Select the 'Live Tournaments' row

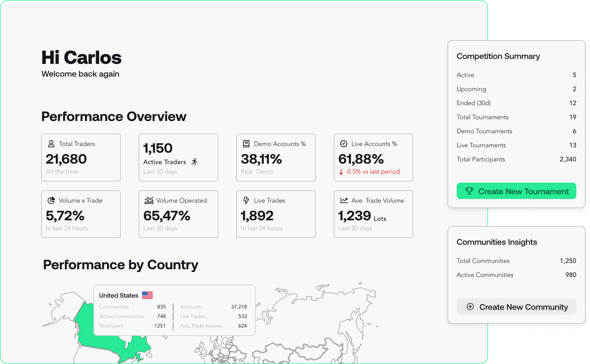tap(517, 146)
